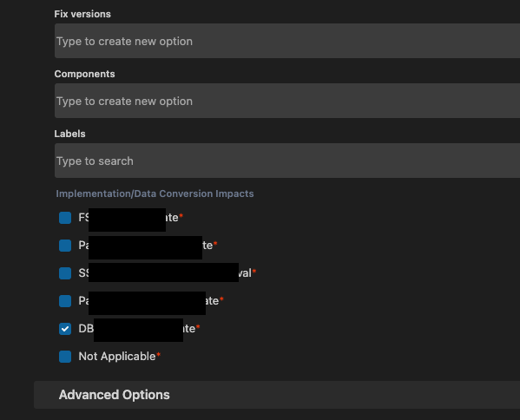Open the Fix versions option field
This screenshot has height=420, width=520.
coord(287,41)
